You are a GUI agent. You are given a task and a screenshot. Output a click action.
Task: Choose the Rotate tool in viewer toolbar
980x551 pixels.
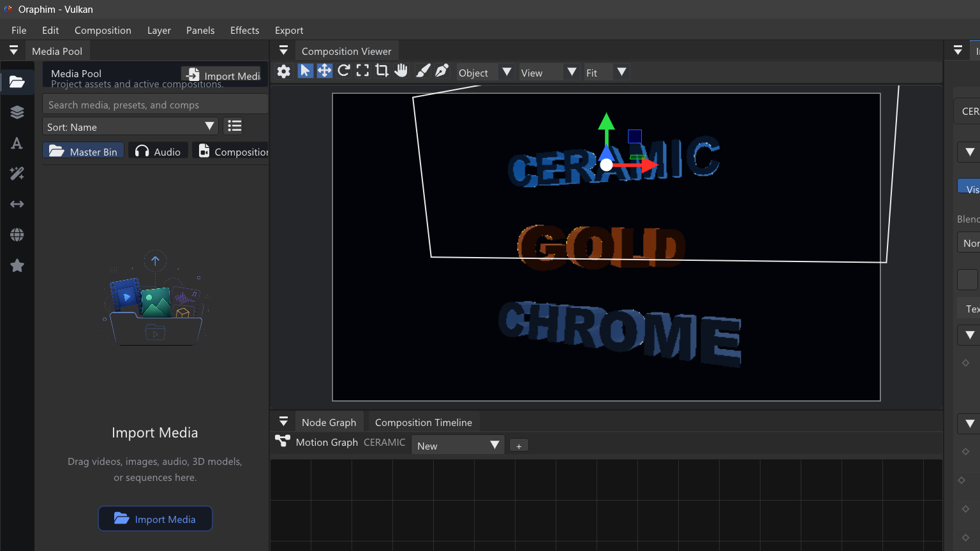coord(343,71)
